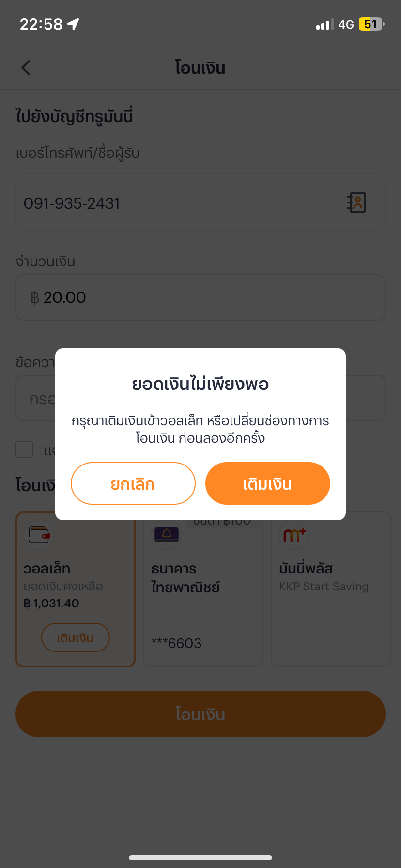This screenshot has width=401, height=868.
Task: Choose the มันนี่พลัส KKP Start Saving option
Action: (x=331, y=589)
